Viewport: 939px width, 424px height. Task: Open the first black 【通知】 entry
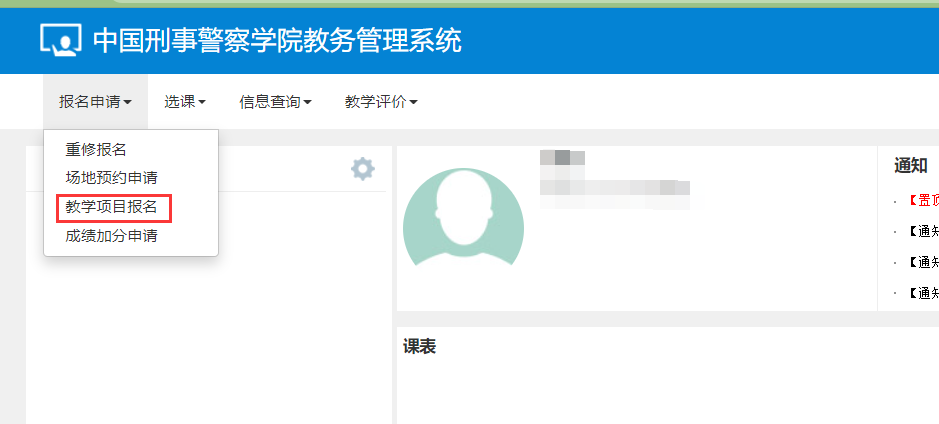[x=922, y=231]
